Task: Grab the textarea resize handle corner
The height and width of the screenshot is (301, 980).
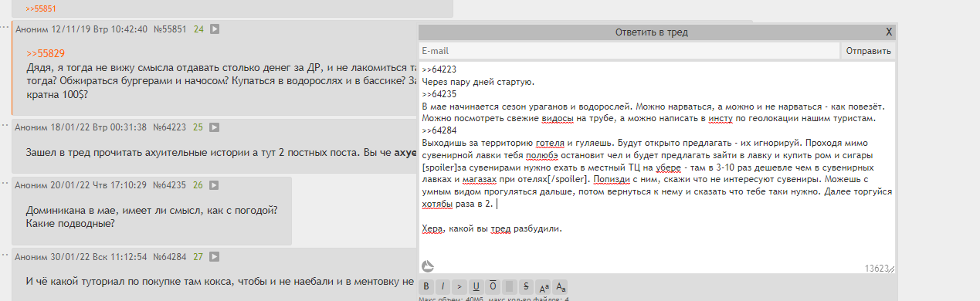Action: [x=892, y=269]
